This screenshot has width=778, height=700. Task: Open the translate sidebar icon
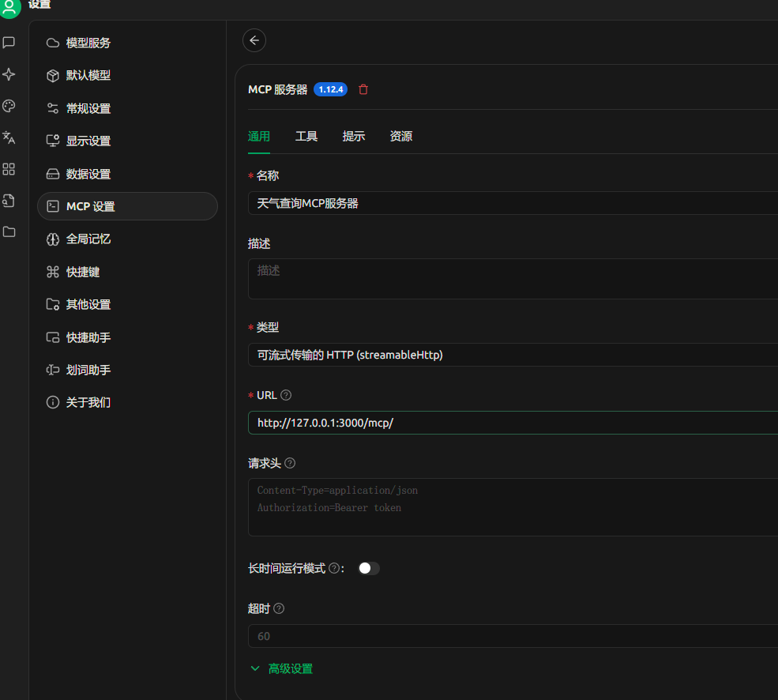[9, 137]
